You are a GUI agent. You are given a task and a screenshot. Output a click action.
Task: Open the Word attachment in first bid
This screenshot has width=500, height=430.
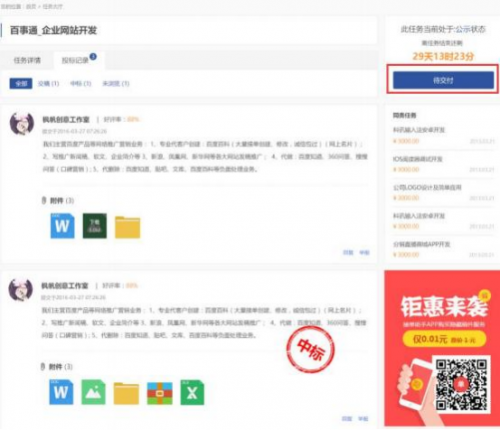62,226
